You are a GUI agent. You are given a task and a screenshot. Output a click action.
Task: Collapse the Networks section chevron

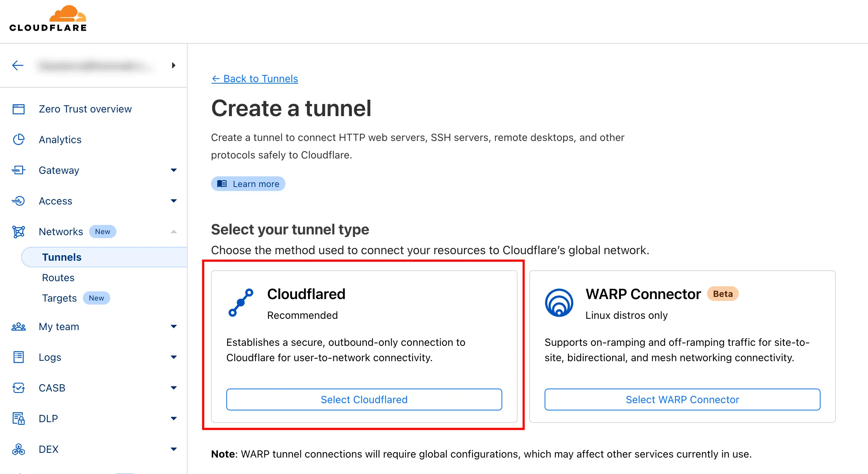click(174, 232)
